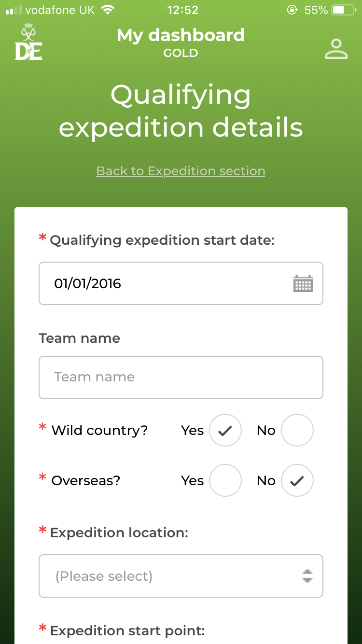Click the Expedition location up-down arrows

pyautogui.click(x=307, y=576)
